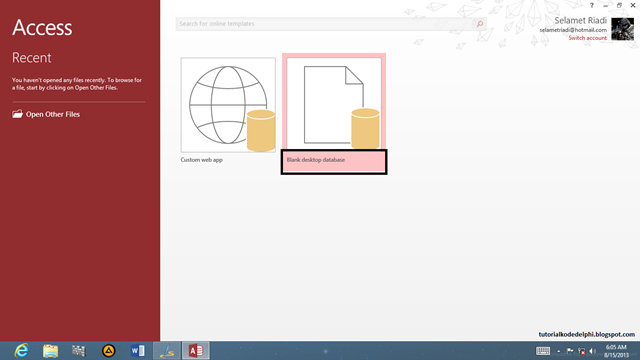Open the gray grid app on taskbar
Image resolution: width=640 pixels, height=360 pixels.
coord(79,351)
